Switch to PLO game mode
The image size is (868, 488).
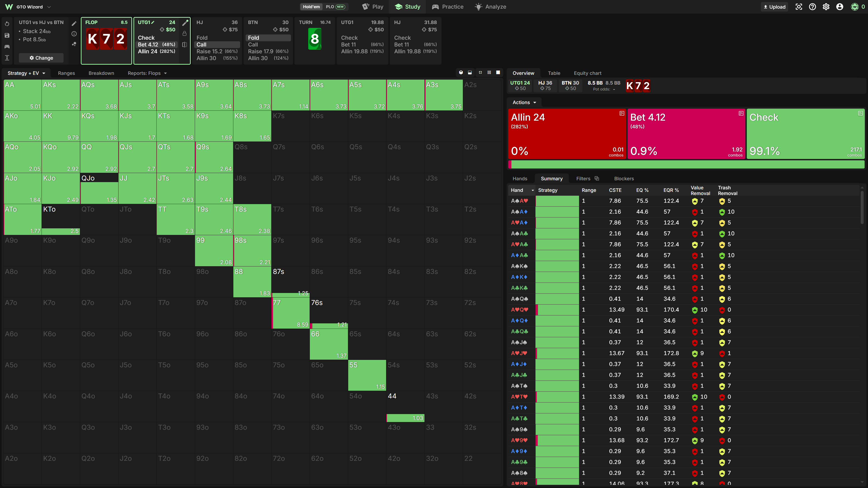click(x=335, y=7)
